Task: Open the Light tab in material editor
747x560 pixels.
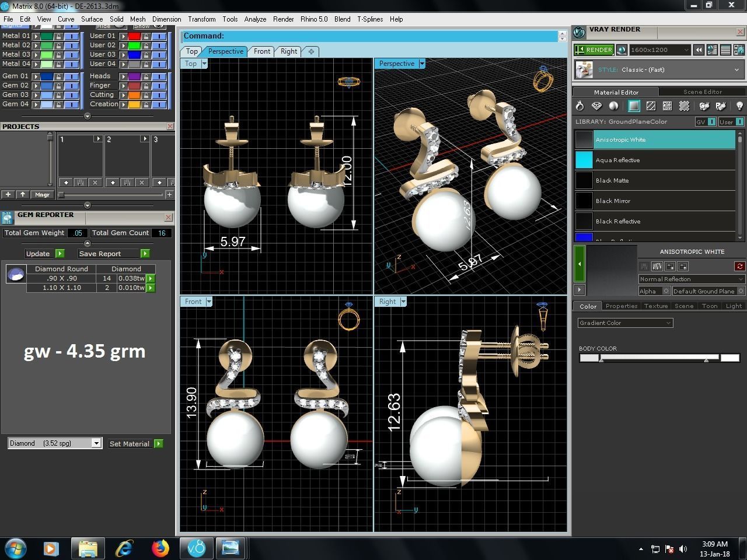Action: 734,306
